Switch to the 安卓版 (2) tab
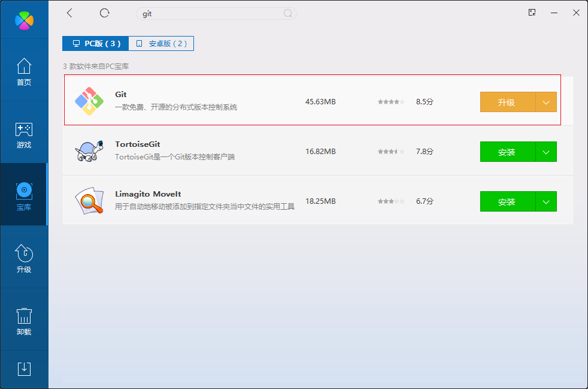Screen dimensions: 588x389 pos(161,44)
